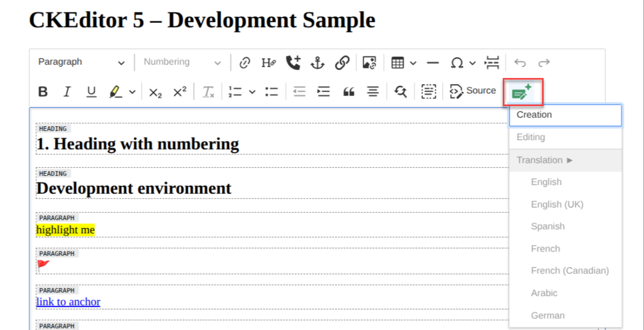Insert a page break

(x=492, y=63)
